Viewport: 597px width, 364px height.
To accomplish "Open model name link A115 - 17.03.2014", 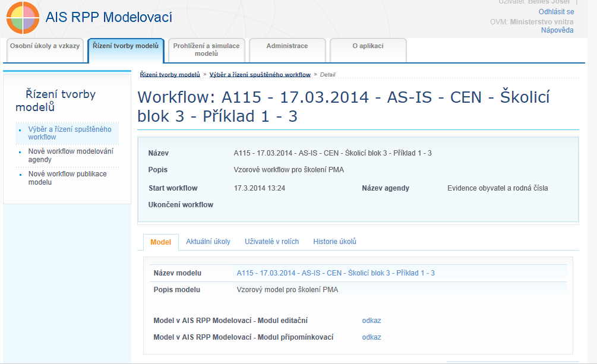I will [x=336, y=273].
